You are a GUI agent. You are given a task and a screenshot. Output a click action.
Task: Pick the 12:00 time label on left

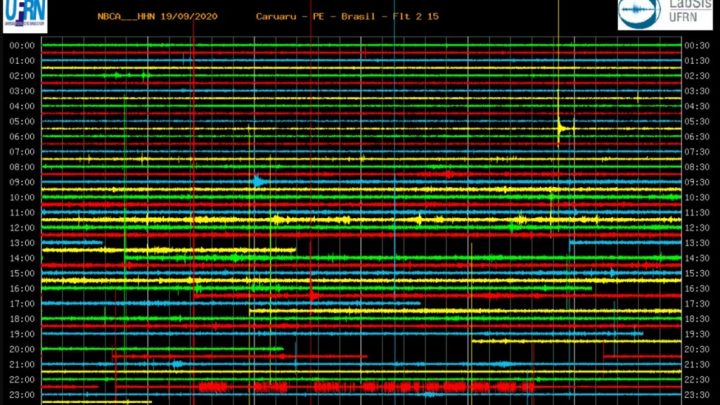click(21, 228)
